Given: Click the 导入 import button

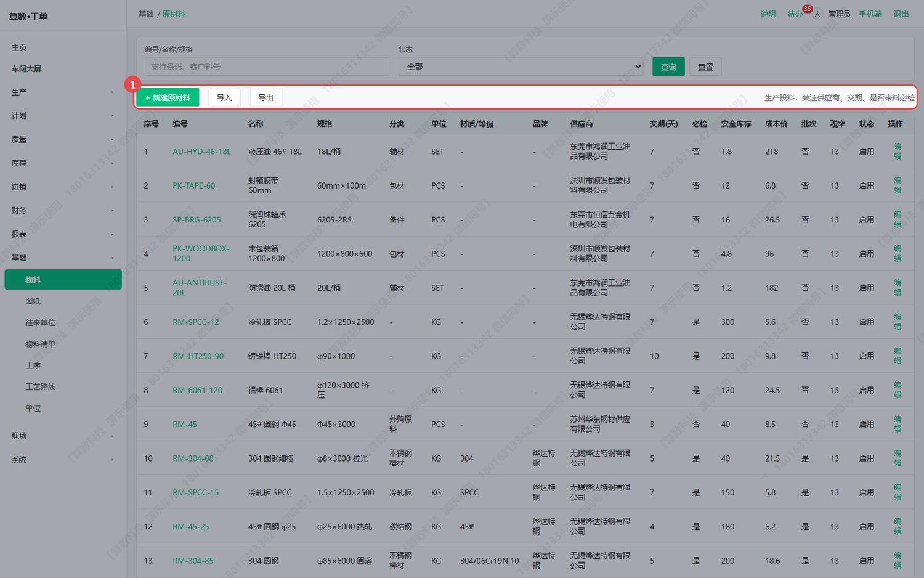Looking at the screenshot, I should [x=224, y=97].
